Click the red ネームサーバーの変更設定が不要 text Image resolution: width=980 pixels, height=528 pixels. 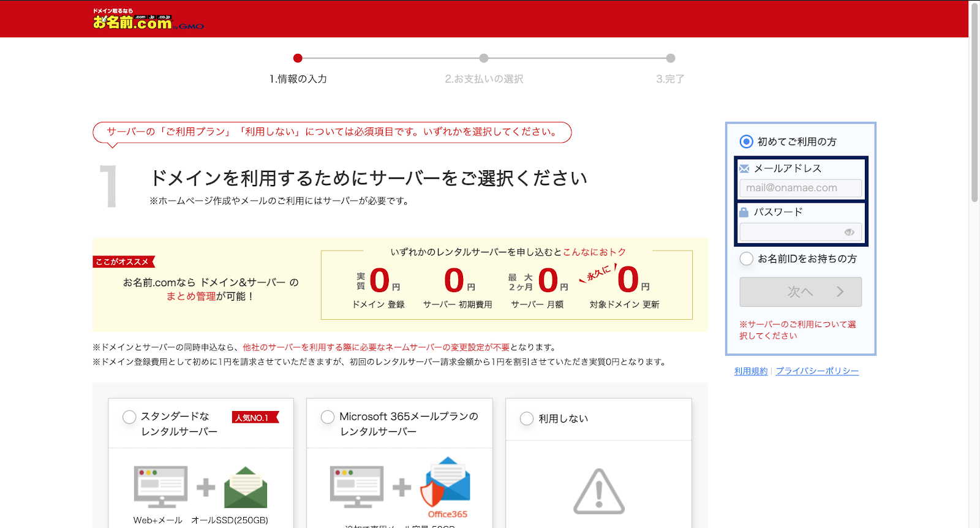pyautogui.click(x=376, y=347)
